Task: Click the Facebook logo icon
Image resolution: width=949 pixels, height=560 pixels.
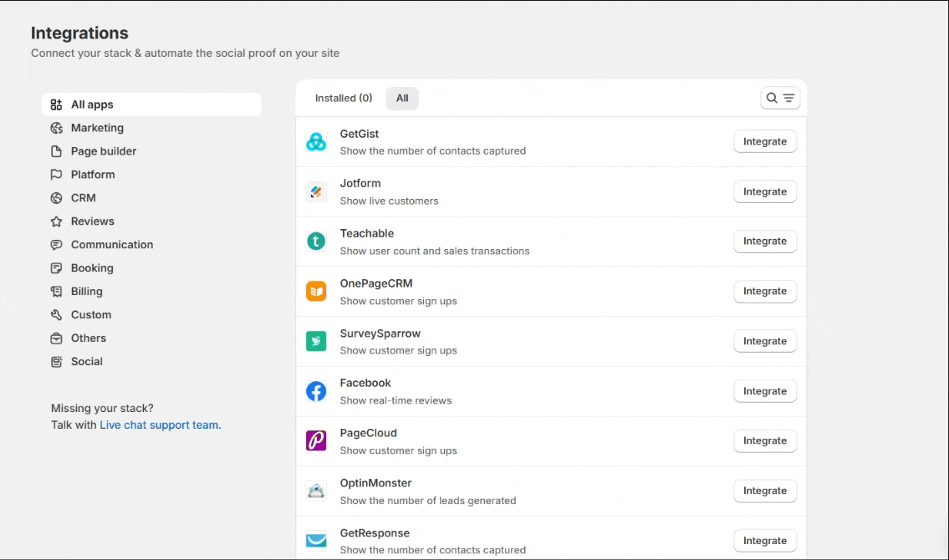Action: [x=316, y=391]
